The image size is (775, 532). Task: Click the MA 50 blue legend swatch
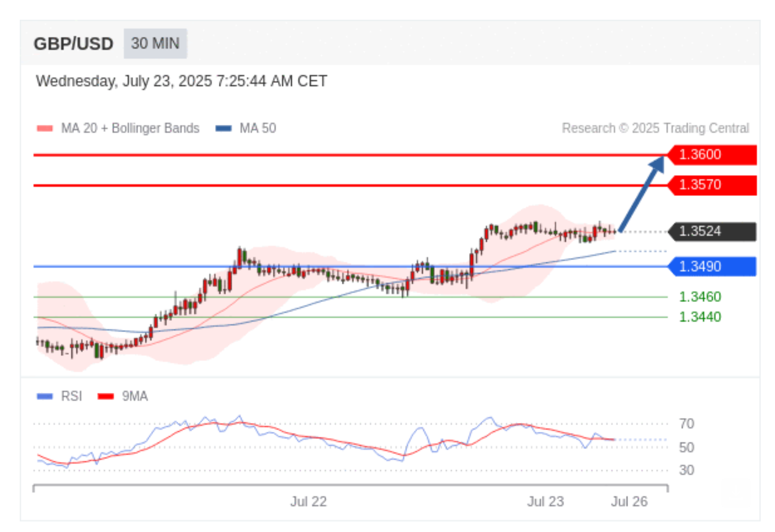coord(224,128)
